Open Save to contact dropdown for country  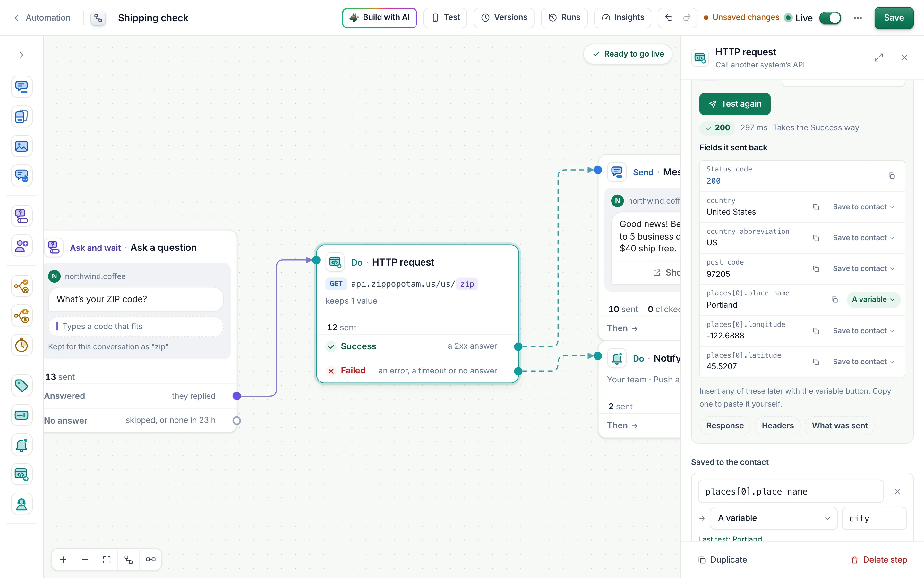coord(863,207)
